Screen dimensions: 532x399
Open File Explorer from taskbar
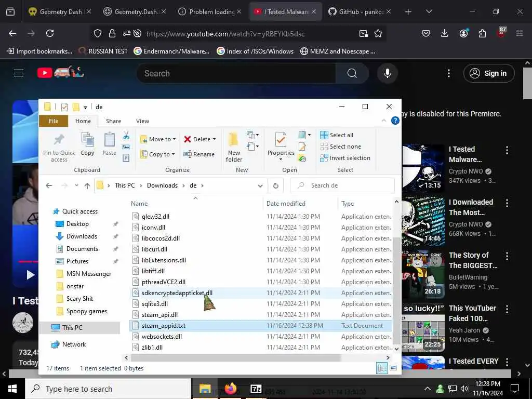[x=205, y=389]
